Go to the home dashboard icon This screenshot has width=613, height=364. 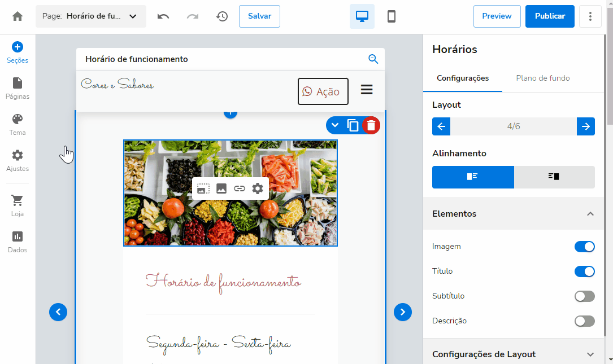(x=17, y=16)
